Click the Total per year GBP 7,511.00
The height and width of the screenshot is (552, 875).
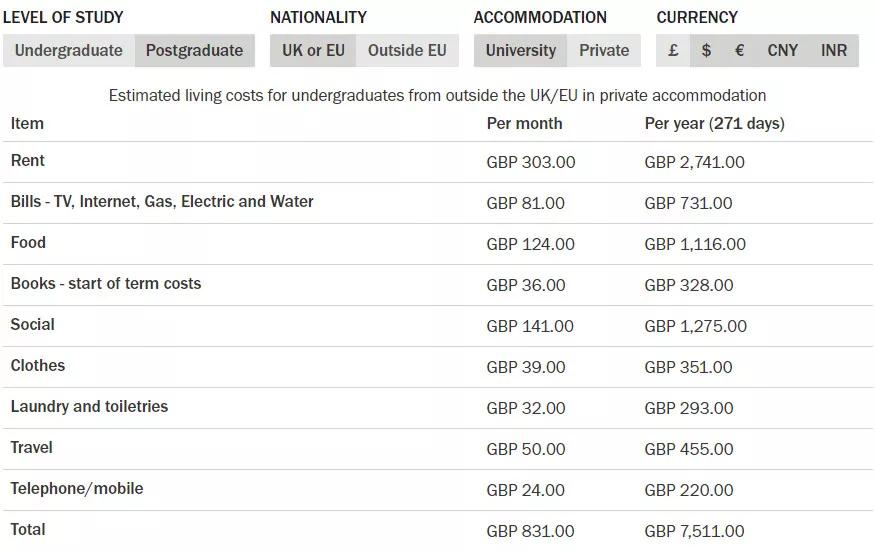coord(694,531)
